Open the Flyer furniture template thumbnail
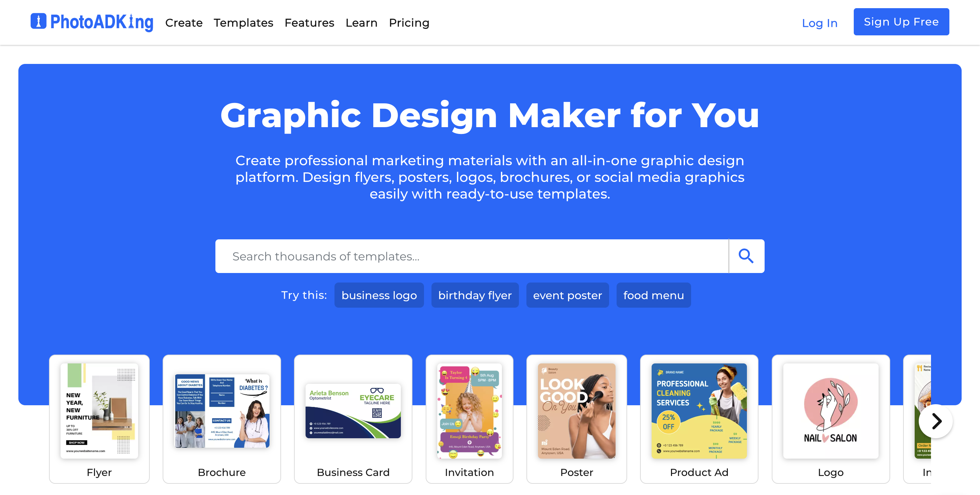Viewport: 980px width, 495px height. click(99, 411)
